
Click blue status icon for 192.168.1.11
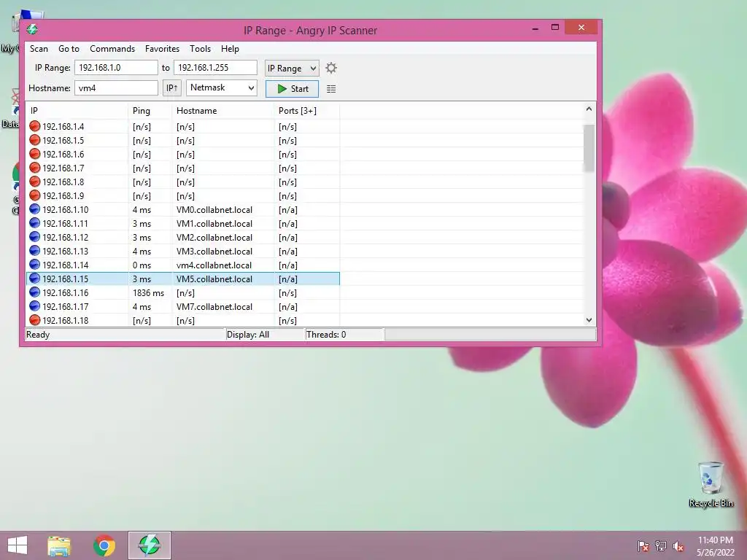pyautogui.click(x=34, y=223)
